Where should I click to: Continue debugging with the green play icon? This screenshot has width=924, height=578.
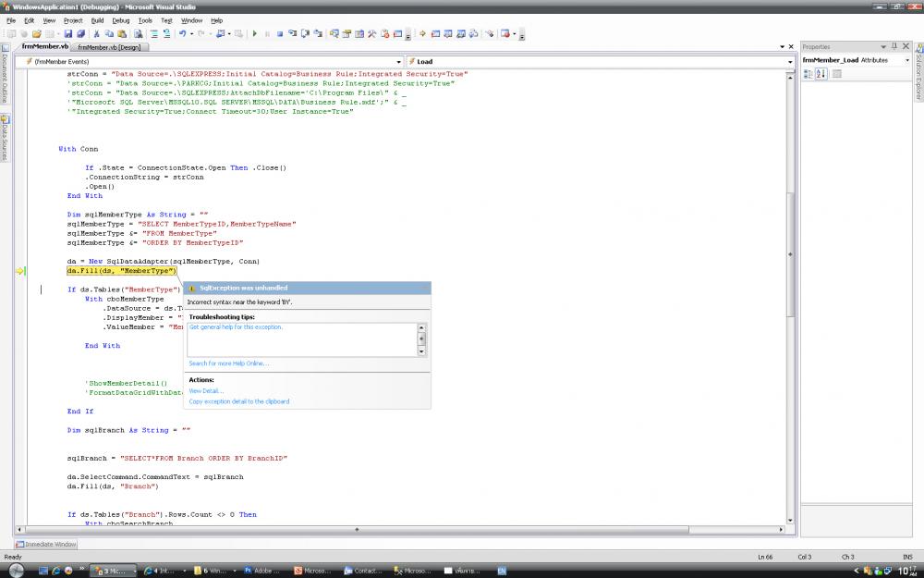tap(255, 34)
